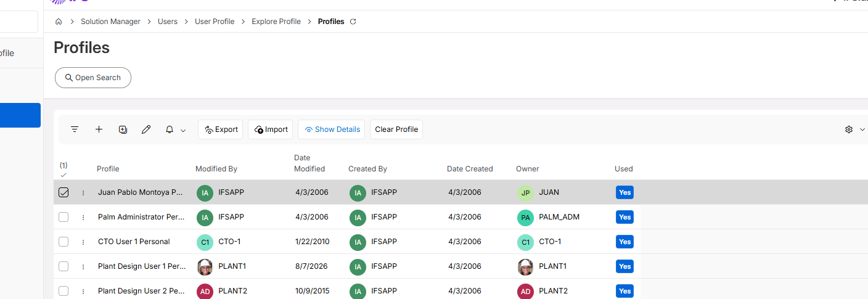Sort by Date Created column header
This screenshot has width=868, height=299.
click(470, 169)
